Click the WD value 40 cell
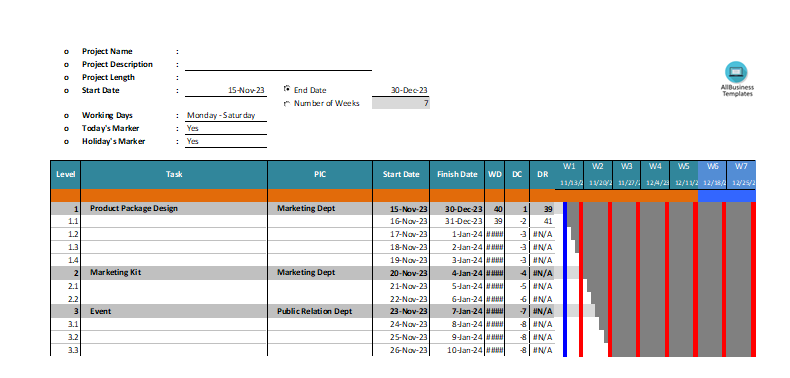Viewport: 790px width, 378px height. pos(495,209)
